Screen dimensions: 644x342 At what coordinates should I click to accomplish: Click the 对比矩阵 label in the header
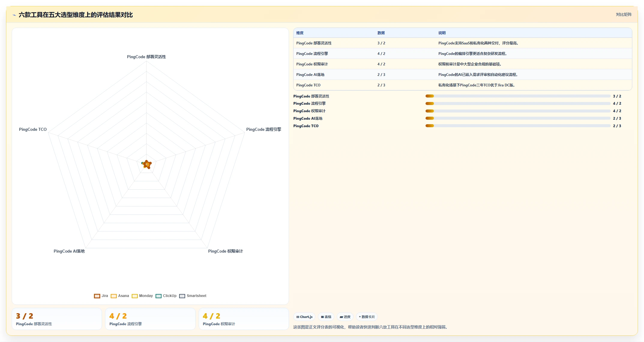pos(624,14)
